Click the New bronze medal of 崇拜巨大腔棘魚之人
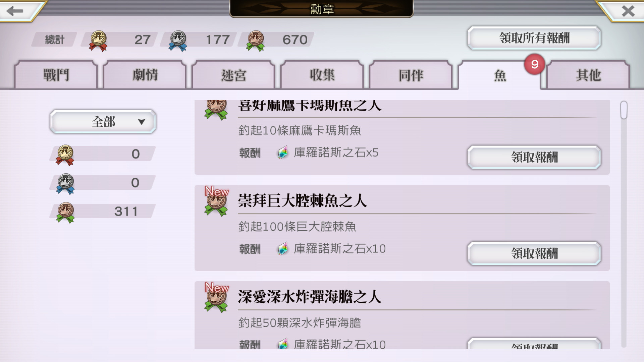Screen dimensions: 644x362 pyautogui.click(x=216, y=201)
